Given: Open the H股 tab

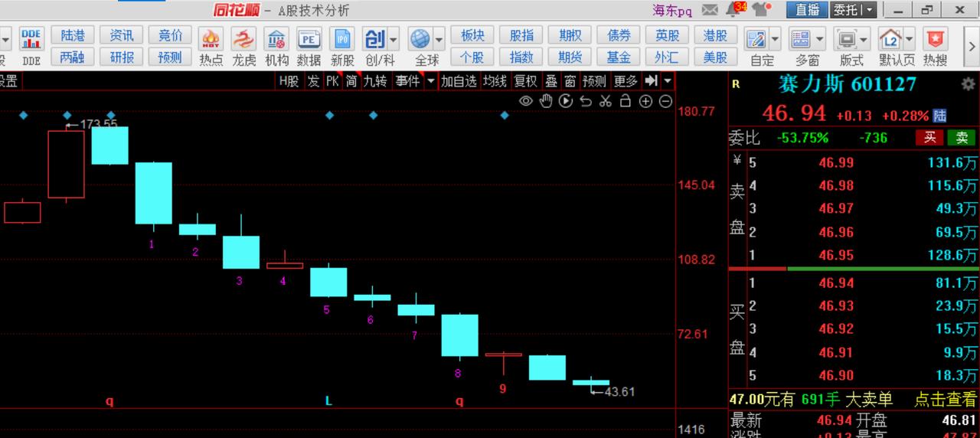Looking at the screenshot, I should click(289, 81).
